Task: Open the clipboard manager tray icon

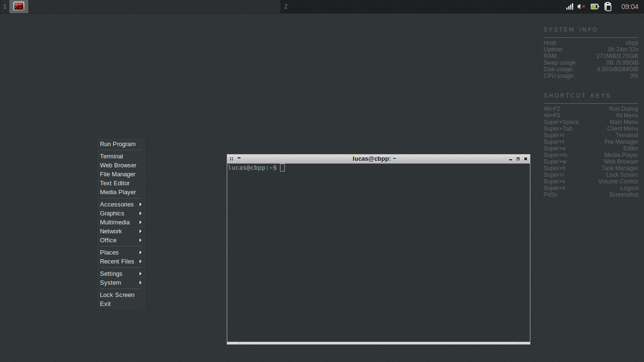Action: tap(608, 7)
